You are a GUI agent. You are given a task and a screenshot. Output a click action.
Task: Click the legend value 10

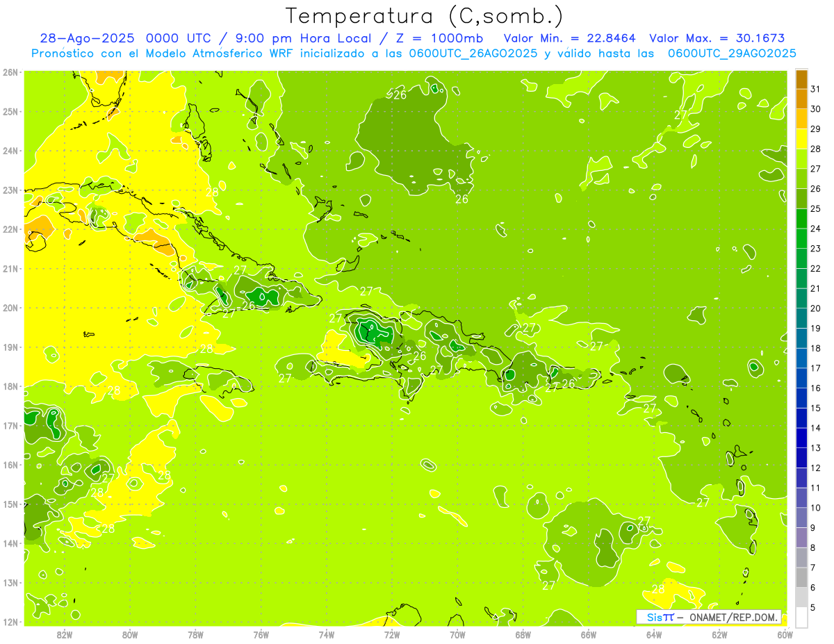pyautogui.click(x=816, y=508)
